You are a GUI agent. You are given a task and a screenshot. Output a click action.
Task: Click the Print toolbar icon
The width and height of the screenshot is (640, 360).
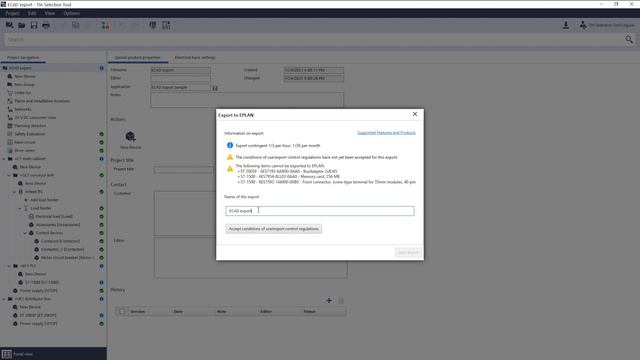click(x=46, y=25)
